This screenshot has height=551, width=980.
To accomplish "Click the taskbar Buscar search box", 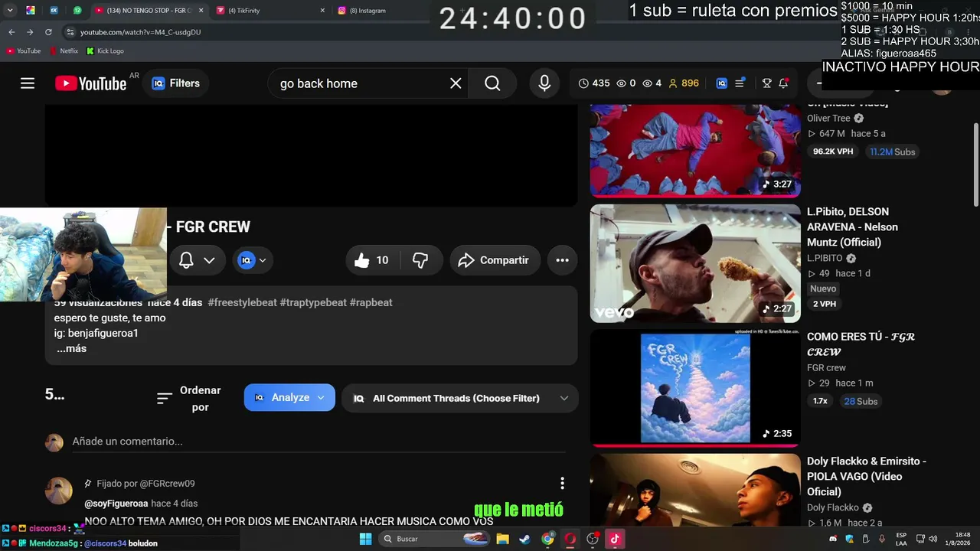I will (434, 539).
